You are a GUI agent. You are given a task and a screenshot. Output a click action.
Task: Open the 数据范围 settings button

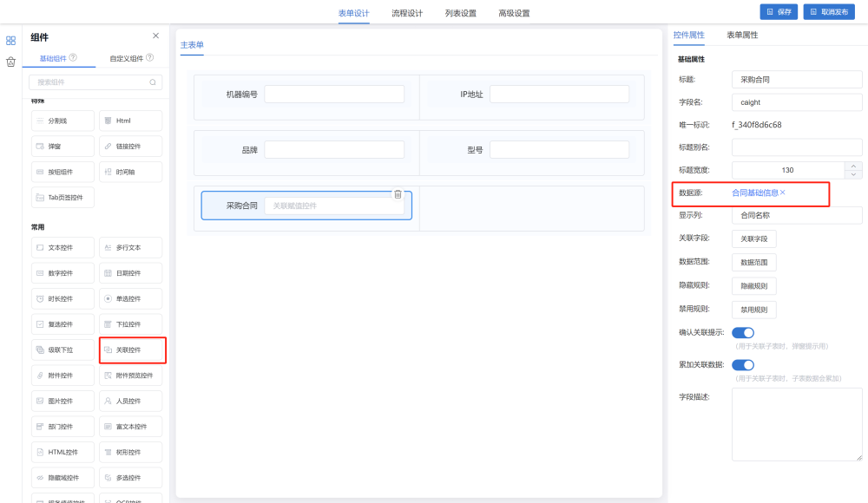[x=753, y=262]
